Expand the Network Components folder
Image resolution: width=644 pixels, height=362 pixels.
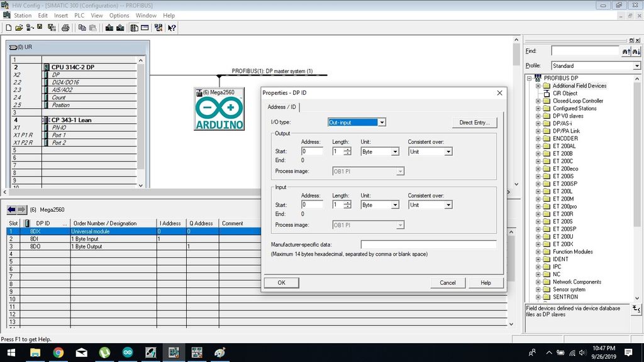538,282
